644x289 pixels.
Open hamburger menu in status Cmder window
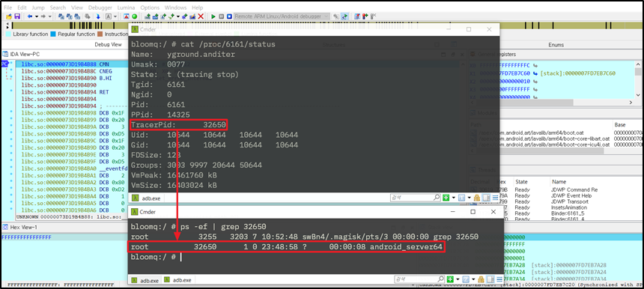click(x=495, y=198)
